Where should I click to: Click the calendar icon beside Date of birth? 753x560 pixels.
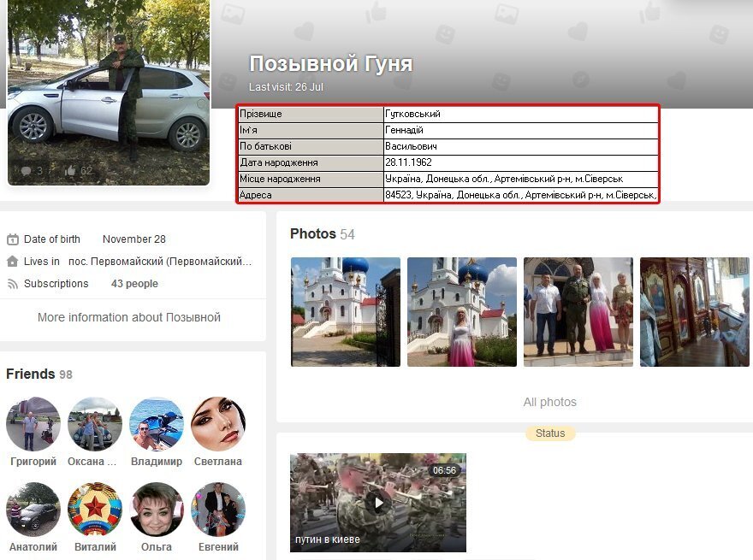13,239
